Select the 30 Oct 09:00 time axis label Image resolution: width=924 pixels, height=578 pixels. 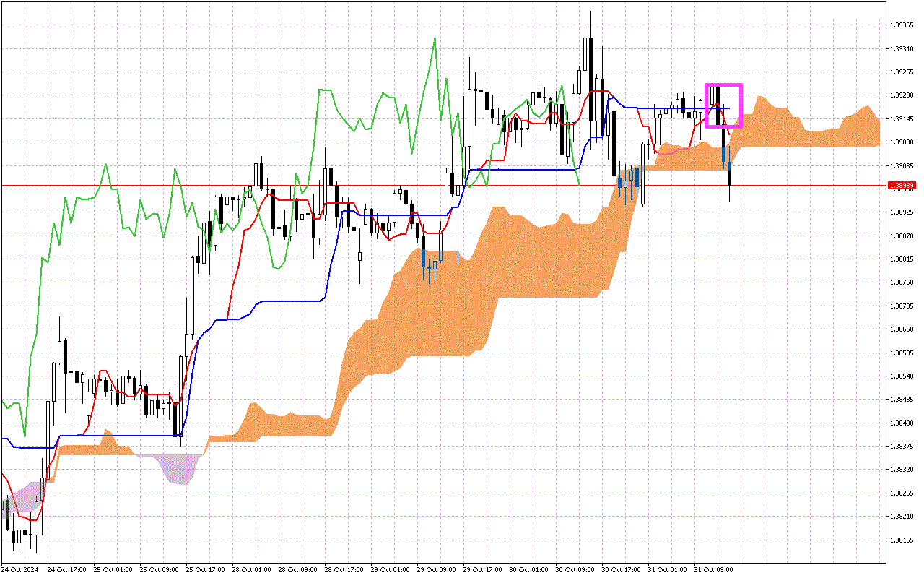575,570
